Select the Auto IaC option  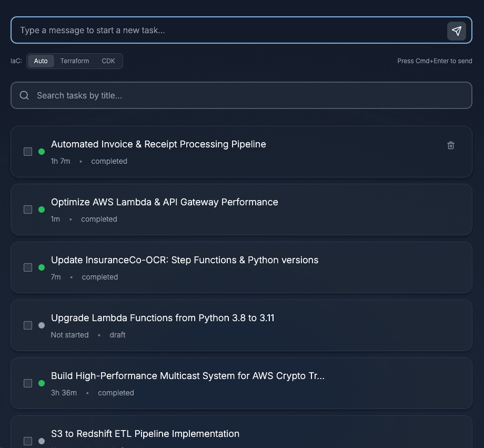(41, 61)
